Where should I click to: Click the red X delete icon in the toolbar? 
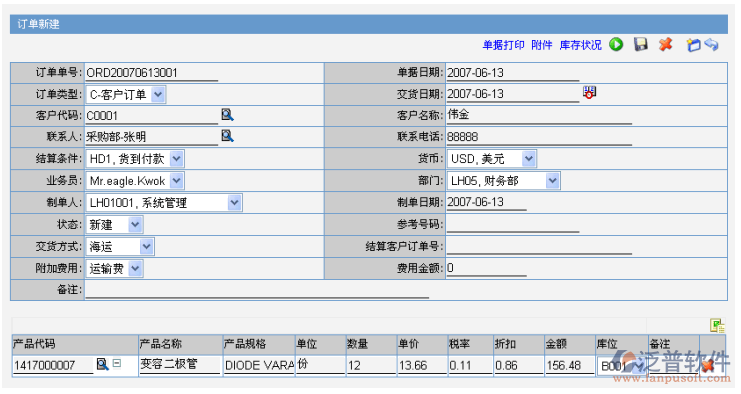pos(665,44)
